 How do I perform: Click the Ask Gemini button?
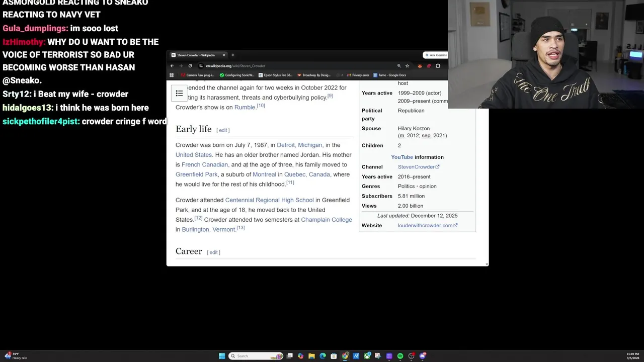click(x=435, y=55)
